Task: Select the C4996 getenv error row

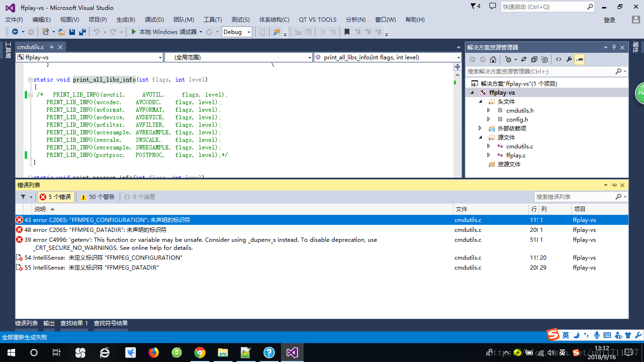Action: (x=322, y=244)
